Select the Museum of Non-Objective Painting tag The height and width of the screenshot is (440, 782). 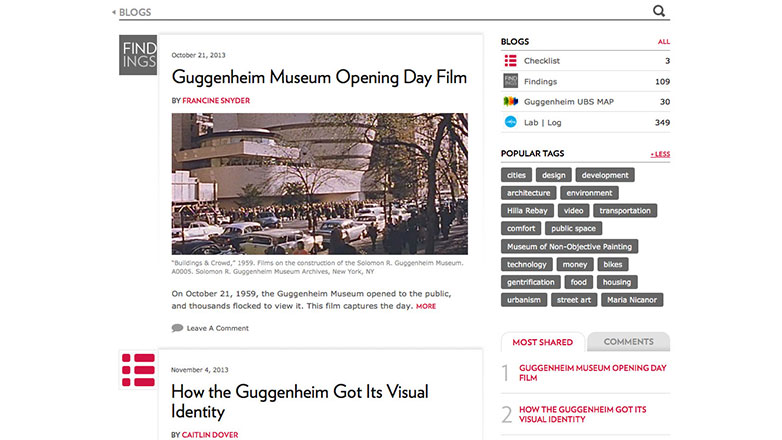570,246
